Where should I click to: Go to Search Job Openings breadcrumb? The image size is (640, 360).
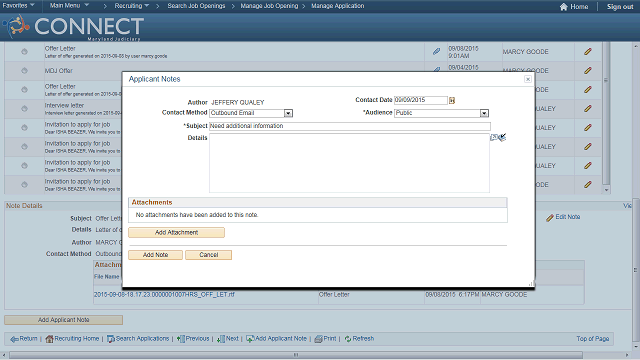(x=196, y=6)
